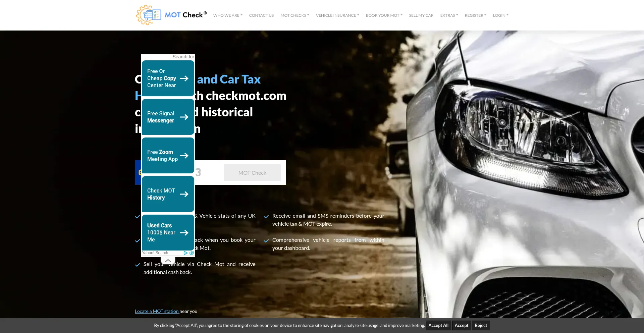
Task: Click arrow icon on Free Zoom Meeting App
Action: [184, 156]
